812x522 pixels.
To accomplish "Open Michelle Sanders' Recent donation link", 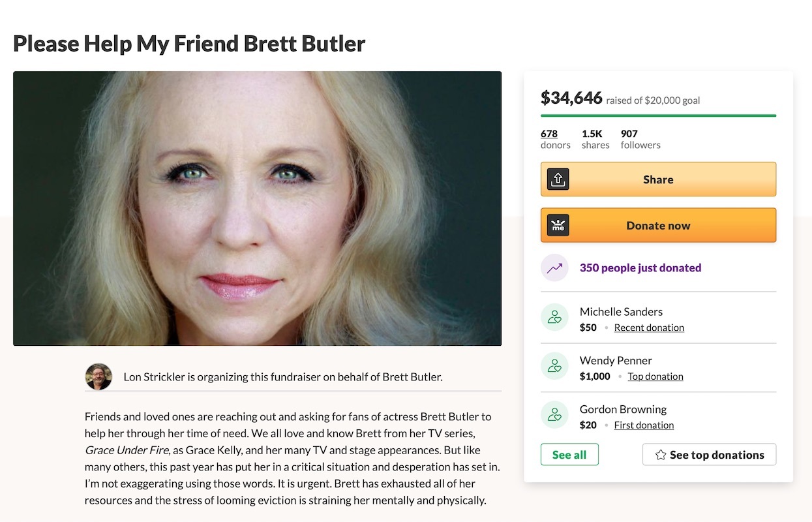I will coord(648,327).
